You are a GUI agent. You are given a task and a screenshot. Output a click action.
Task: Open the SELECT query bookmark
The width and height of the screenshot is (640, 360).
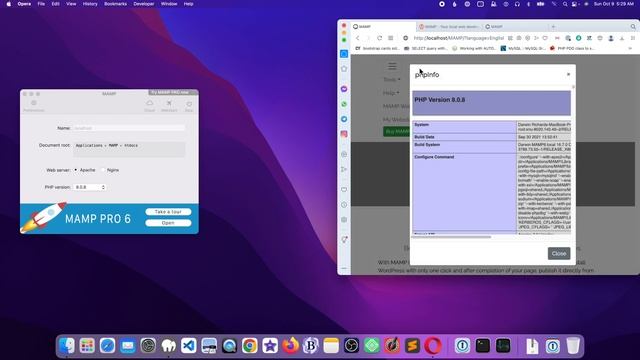pyautogui.click(x=426, y=48)
